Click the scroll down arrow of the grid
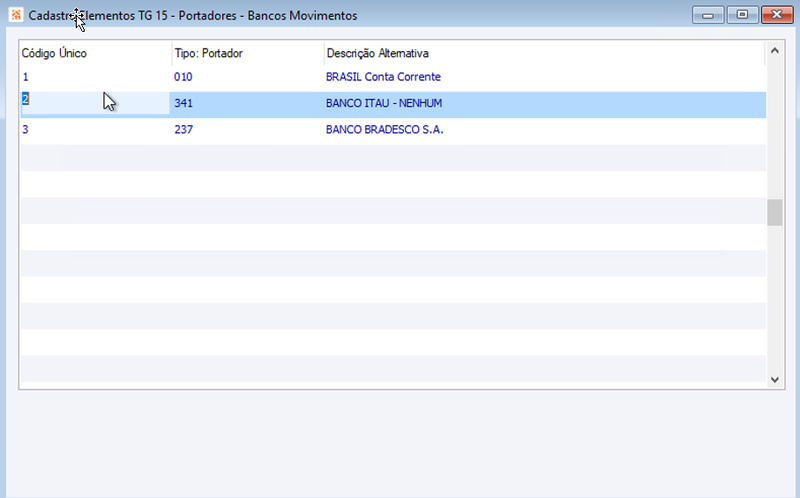The width and height of the screenshot is (800, 498). click(774, 380)
